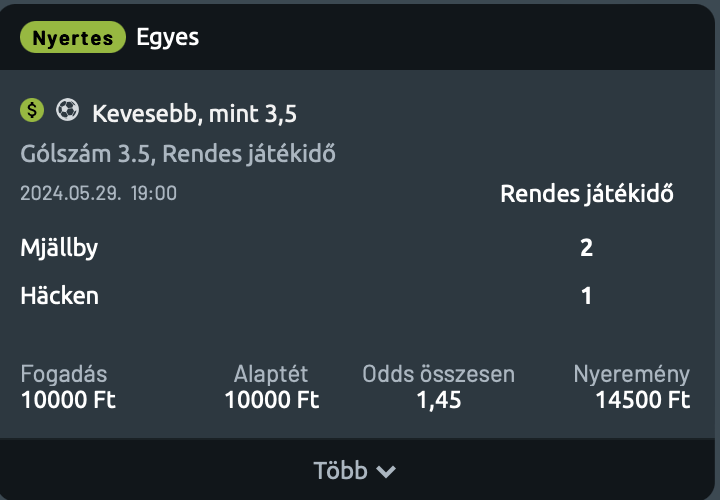
Task: Click the Häcken team name
Action: coord(60,296)
